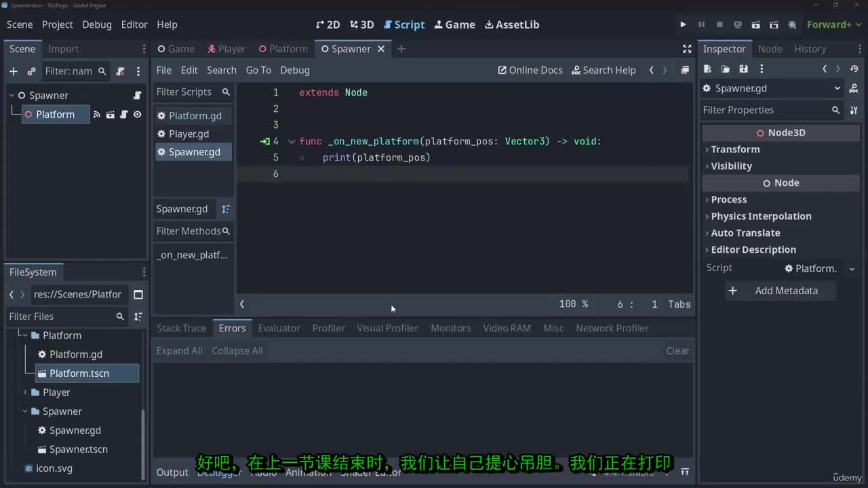The height and width of the screenshot is (488, 868).
Task: Open FileSystem sort options
Action: (138, 317)
